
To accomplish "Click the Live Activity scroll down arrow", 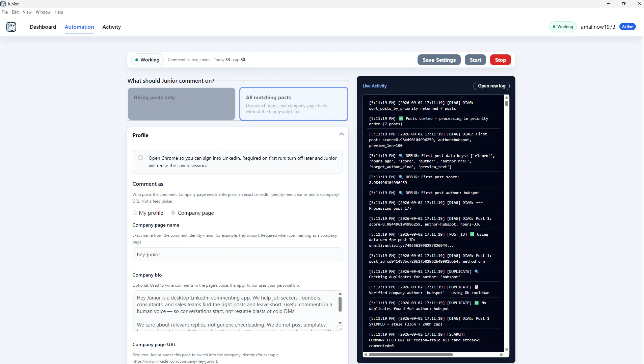I will click(x=507, y=349).
